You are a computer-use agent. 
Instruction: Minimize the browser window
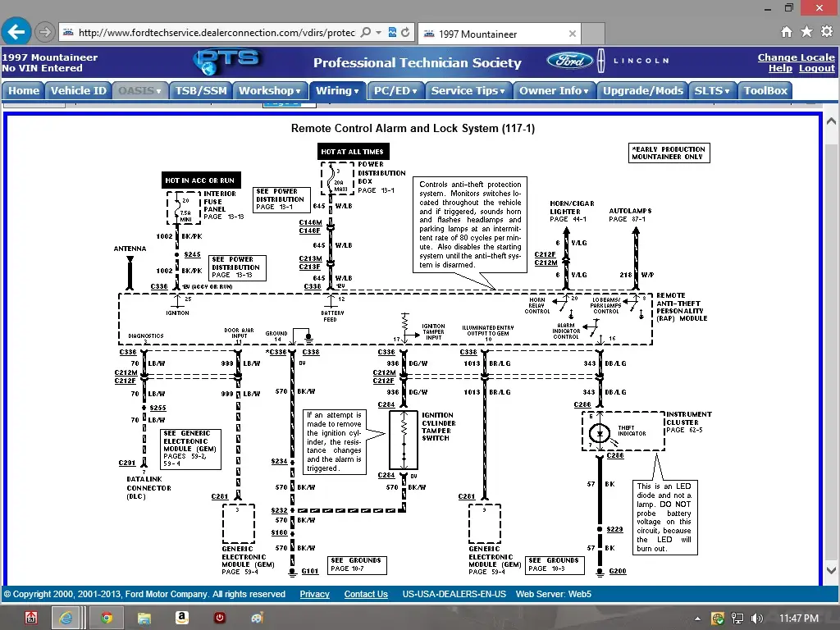coord(768,8)
